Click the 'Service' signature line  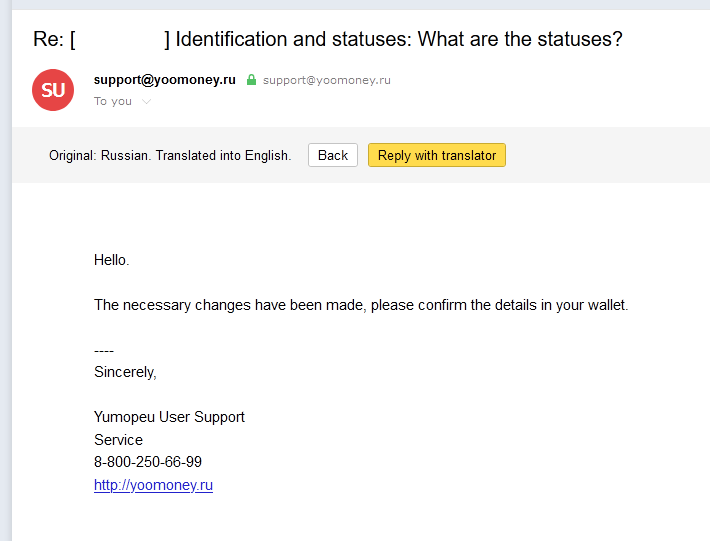119,440
